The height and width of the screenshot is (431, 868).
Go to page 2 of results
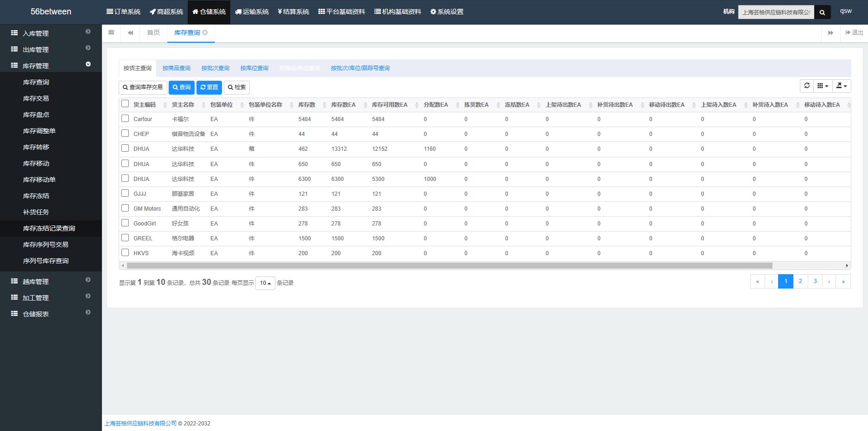tap(800, 281)
